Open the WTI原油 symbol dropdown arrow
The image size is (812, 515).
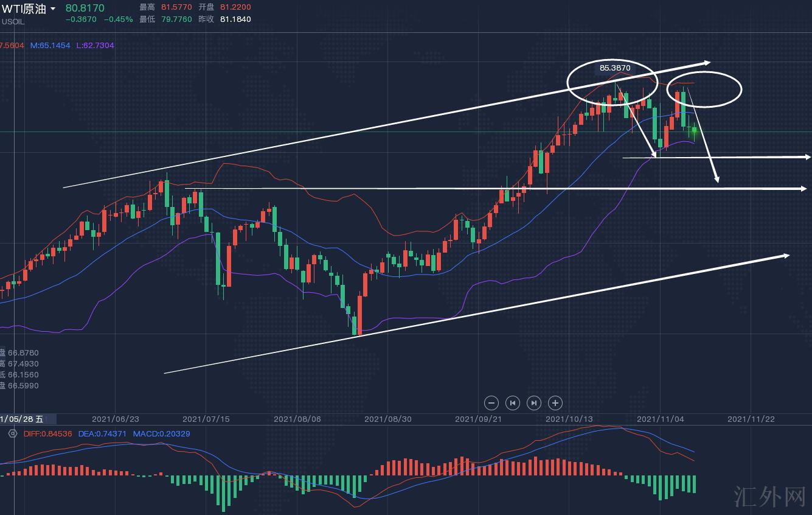53,9
